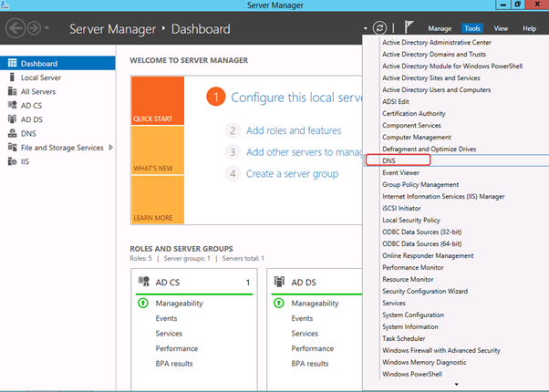
Task: Click AD CS tile header icon
Action: tap(144, 282)
